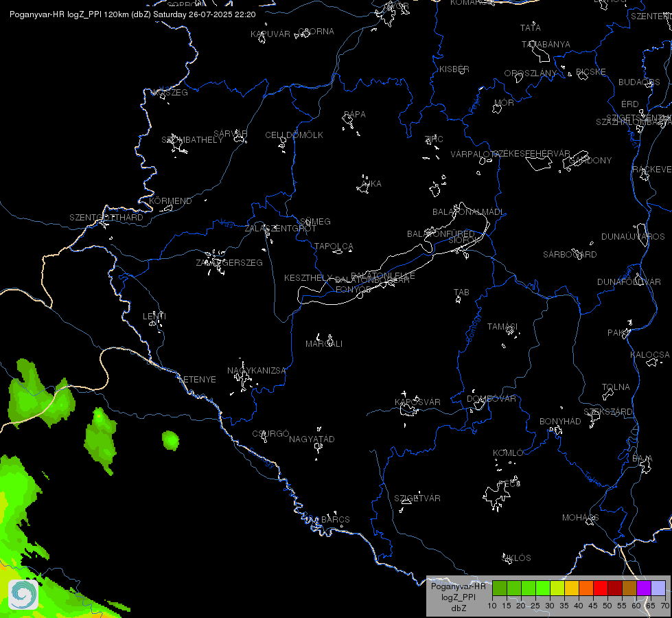Click the BONYHÁD city label
The width and height of the screenshot is (672, 618).
click(560, 422)
